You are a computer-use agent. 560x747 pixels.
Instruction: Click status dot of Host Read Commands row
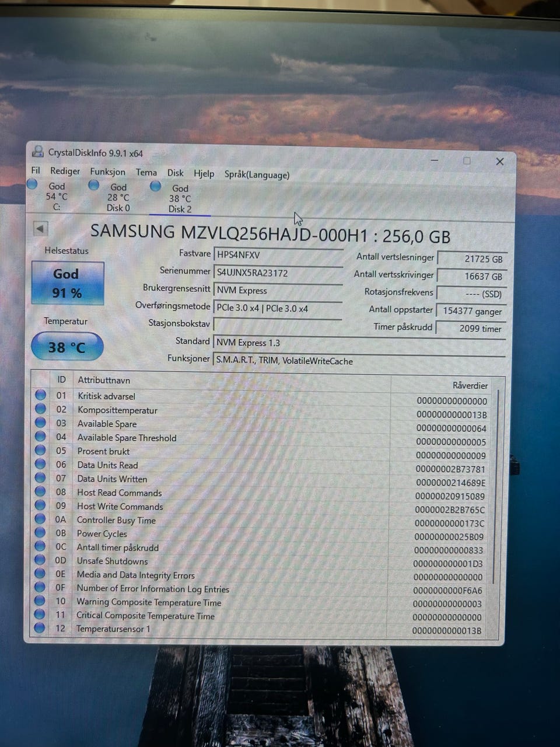pyautogui.click(x=40, y=491)
